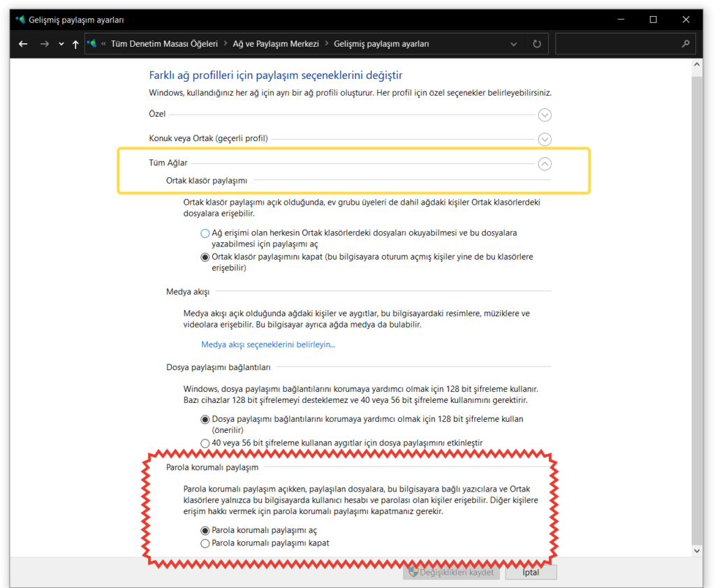Click the window title bar icon
The image size is (715, 588).
tap(20, 19)
